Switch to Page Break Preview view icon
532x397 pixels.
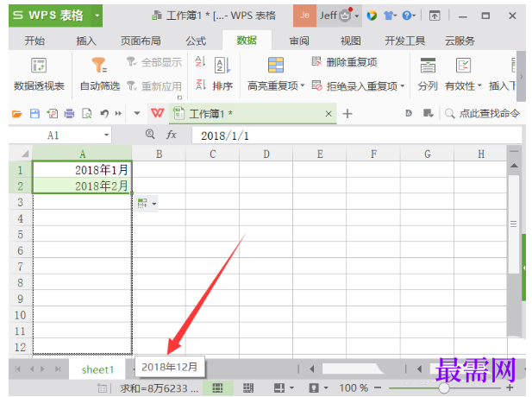[x=248, y=388]
